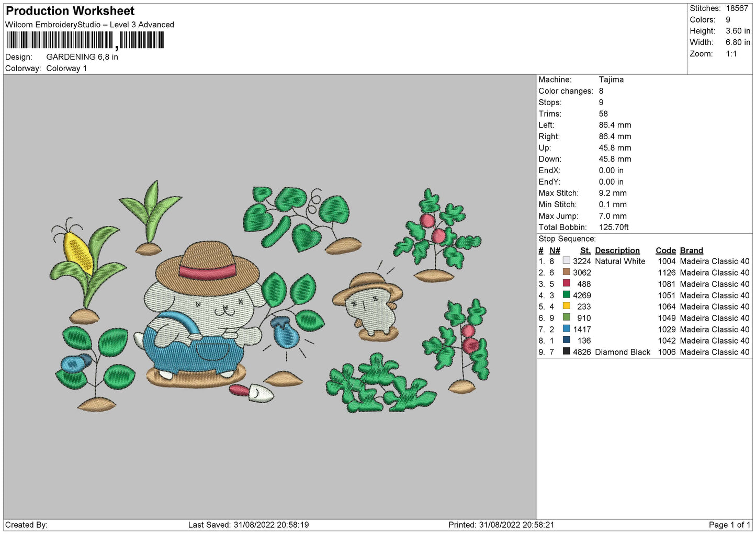Click the 'Page 1 of 1' footer text

[x=729, y=525]
